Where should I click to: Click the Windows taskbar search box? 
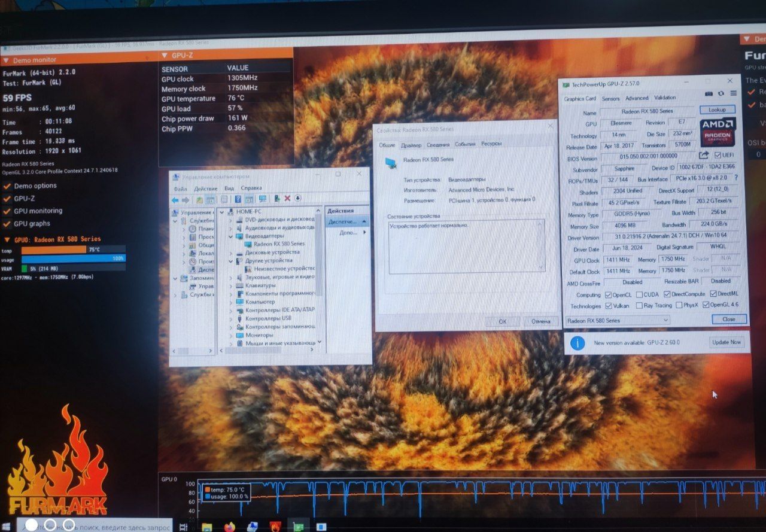click(95, 525)
